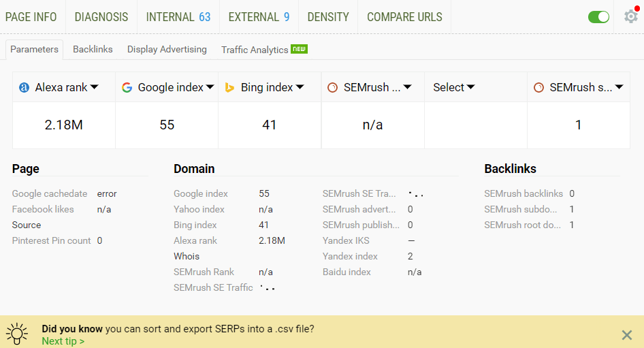
Task: Close the Did you know tip banner
Action: [627, 335]
